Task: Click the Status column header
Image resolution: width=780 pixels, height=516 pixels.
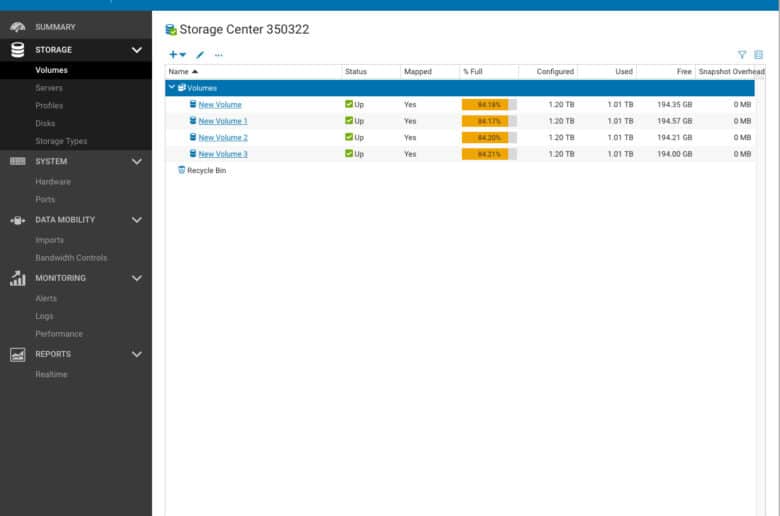Action: 356,72
